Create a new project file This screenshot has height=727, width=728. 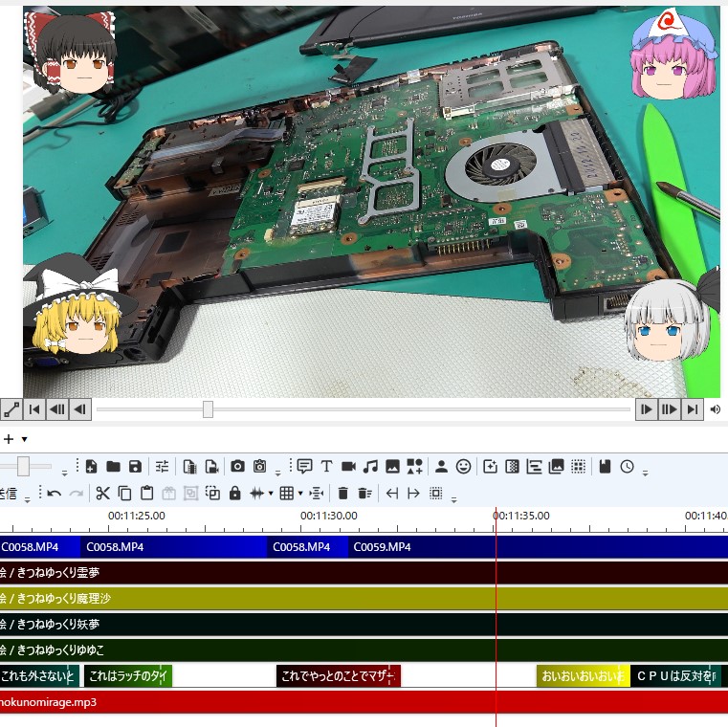[92, 466]
